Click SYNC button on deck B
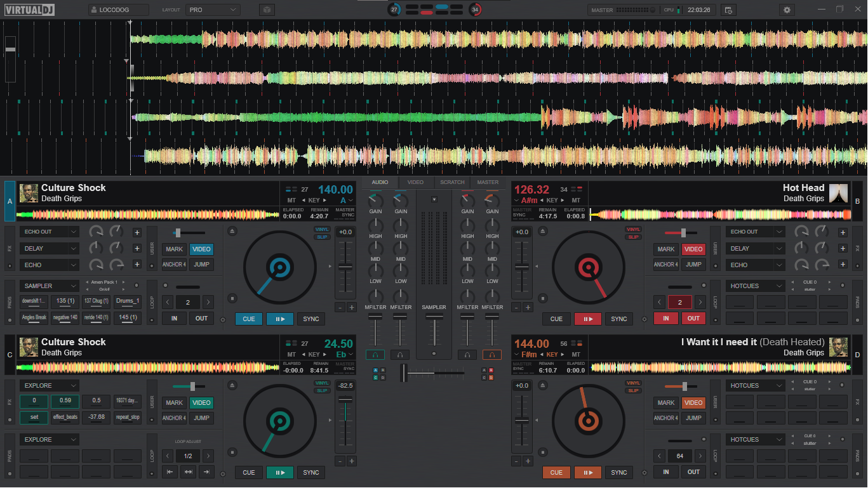 coord(618,319)
